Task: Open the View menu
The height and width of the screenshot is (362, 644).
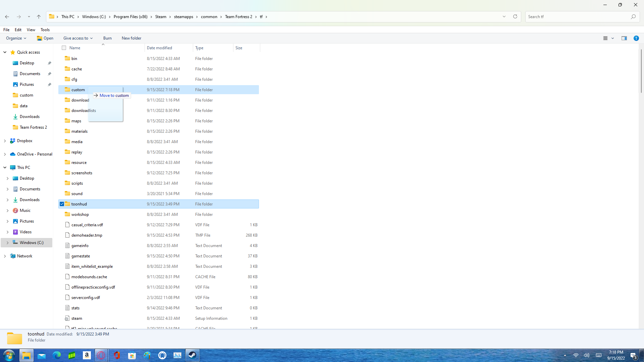Action: [31, 30]
